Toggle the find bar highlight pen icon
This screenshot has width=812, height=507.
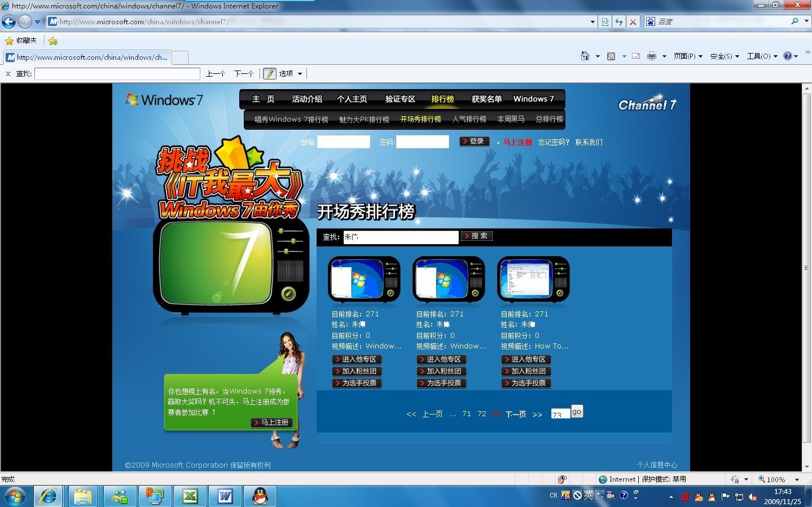(x=270, y=74)
